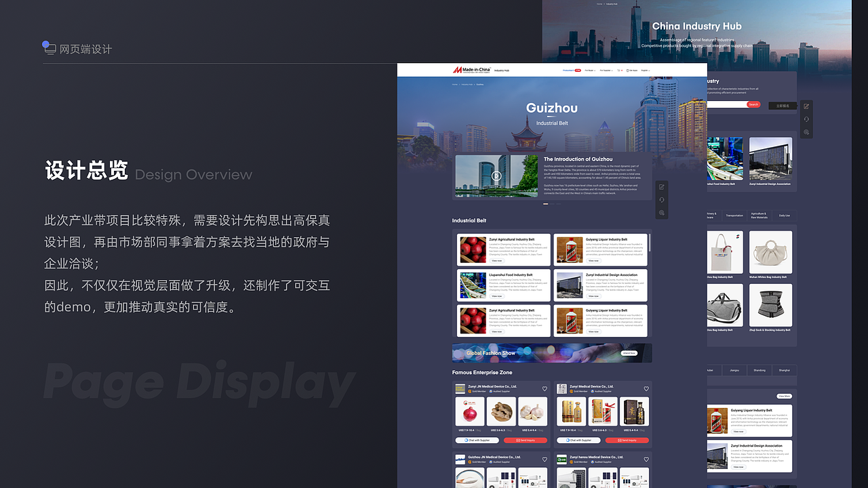This screenshot has height=488, width=868.
Task: Click target icon in Guizhou page floating sidebar
Action: [x=662, y=213]
